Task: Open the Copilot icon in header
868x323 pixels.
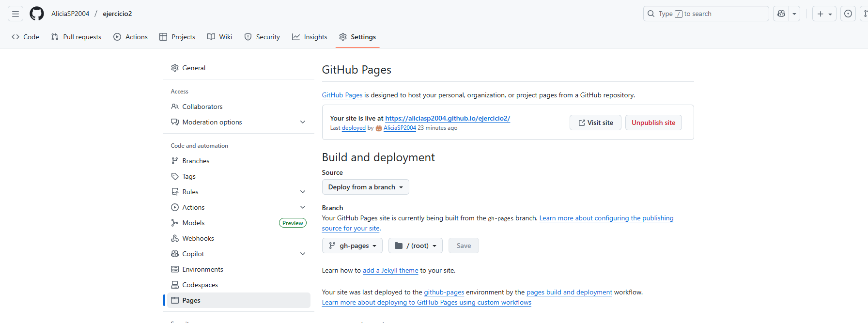Action: [781, 14]
